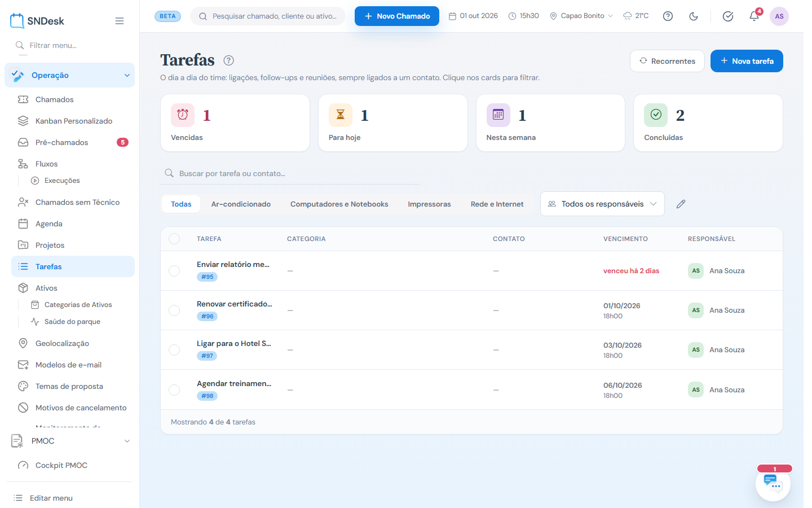
Task: Open Todos os responsáveis dropdown
Action: 602,204
